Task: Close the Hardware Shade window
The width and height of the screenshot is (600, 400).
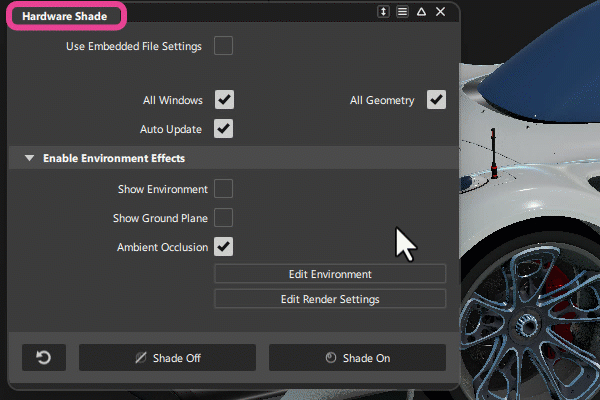Action: click(440, 12)
